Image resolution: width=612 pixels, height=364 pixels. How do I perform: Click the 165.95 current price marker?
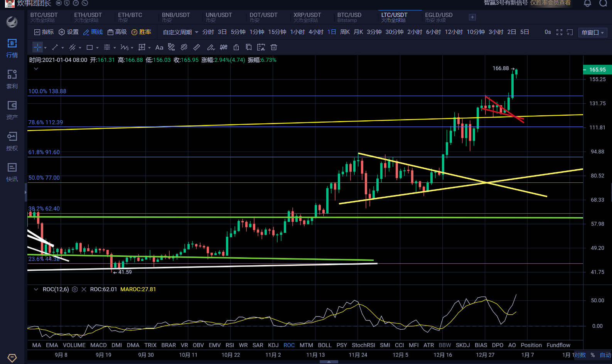(x=597, y=70)
